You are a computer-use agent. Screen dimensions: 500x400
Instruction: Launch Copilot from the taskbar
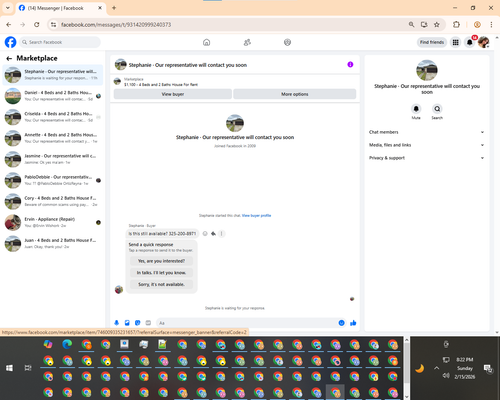(x=48, y=344)
